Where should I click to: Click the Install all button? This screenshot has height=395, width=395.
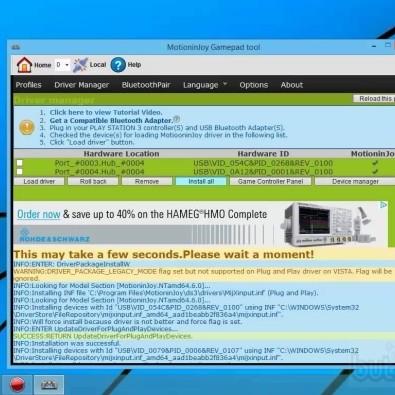(x=201, y=181)
